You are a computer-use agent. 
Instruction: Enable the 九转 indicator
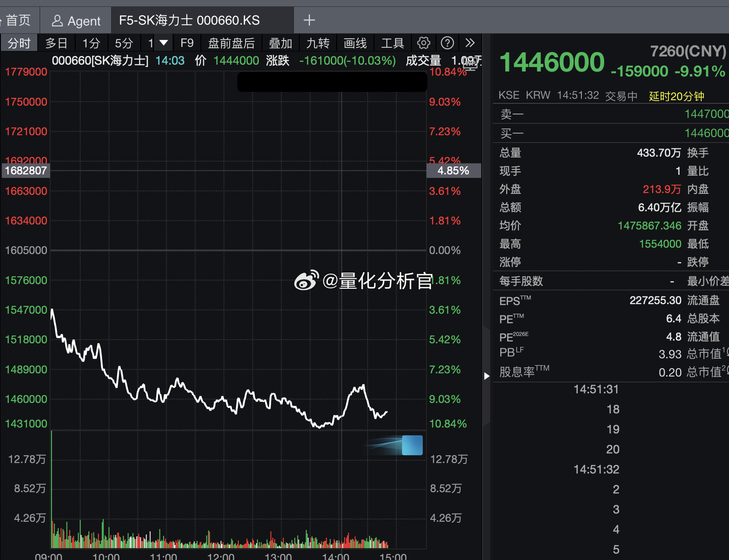click(x=318, y=43)
